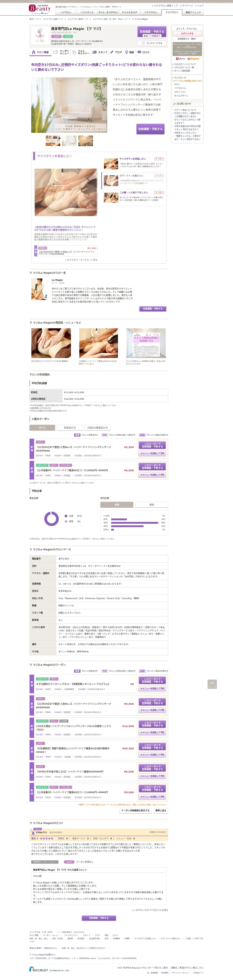This screenshot has height=980, width=233.
Task: Click 番号を表示 phone number link
Action: [64, 559]
